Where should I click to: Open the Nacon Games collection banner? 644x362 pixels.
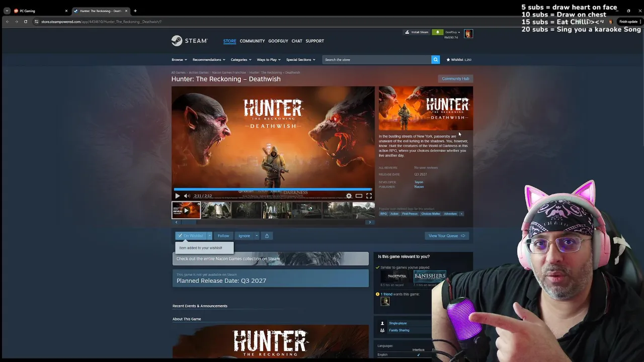(x=271, y=259)
